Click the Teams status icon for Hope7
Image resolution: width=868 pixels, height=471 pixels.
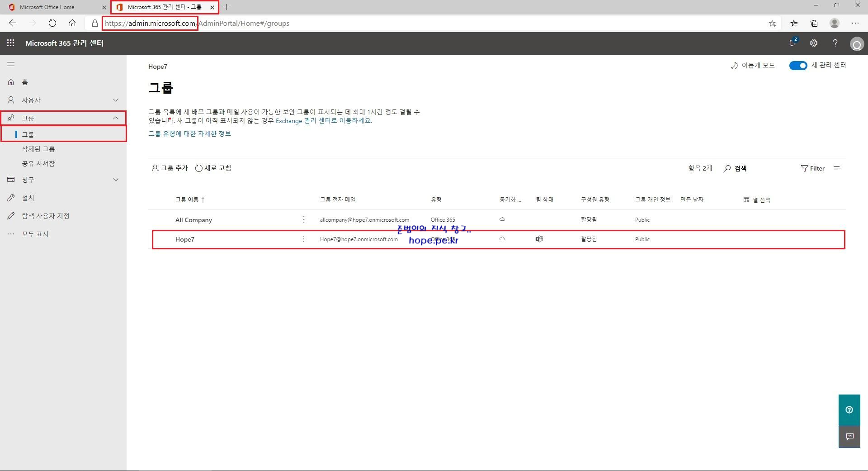pyautogui.click(x=539, y=239)
